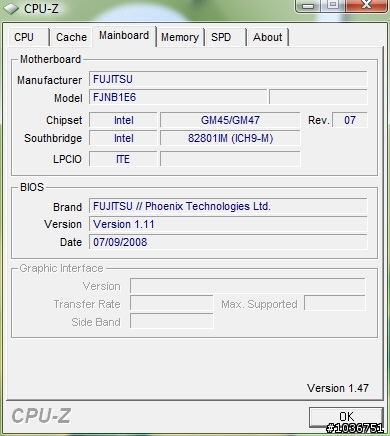Switch to the CPU tab
Image resolution: width=390 pixels, height=436 pixels.
pos(28,37)
